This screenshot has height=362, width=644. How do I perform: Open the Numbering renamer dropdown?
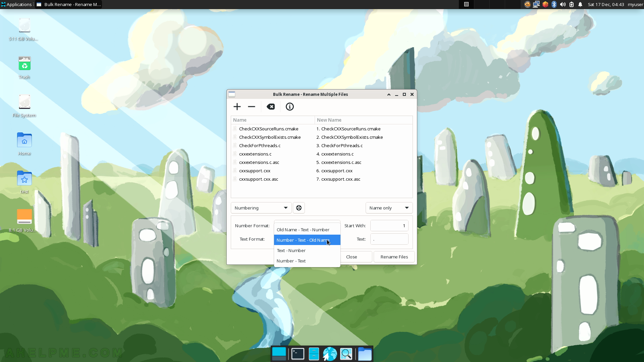tap(261, 208)
